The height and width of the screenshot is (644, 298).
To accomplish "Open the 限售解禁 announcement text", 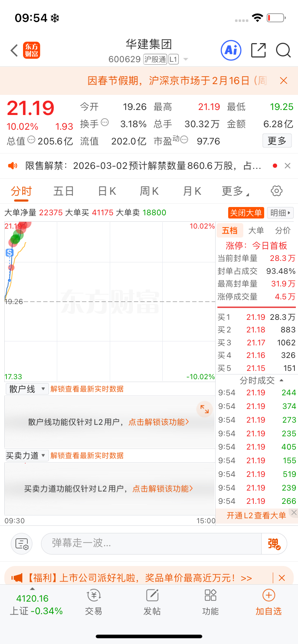I will pyautogui.click(x=143, y=166).
